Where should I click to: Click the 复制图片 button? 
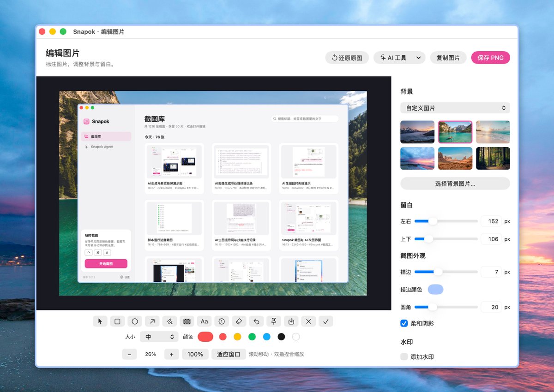click(x=448, y=58)
